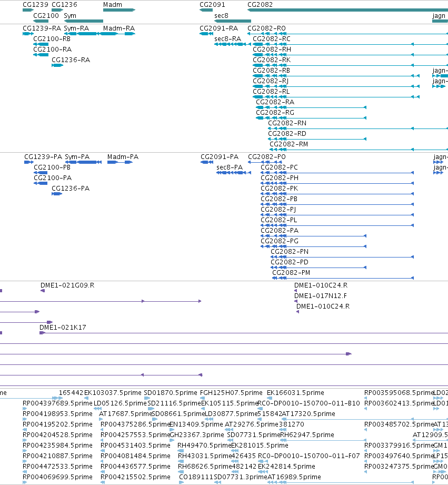Click the sec8 gene label
Screen dimensions: 448x485
point(222,15)
